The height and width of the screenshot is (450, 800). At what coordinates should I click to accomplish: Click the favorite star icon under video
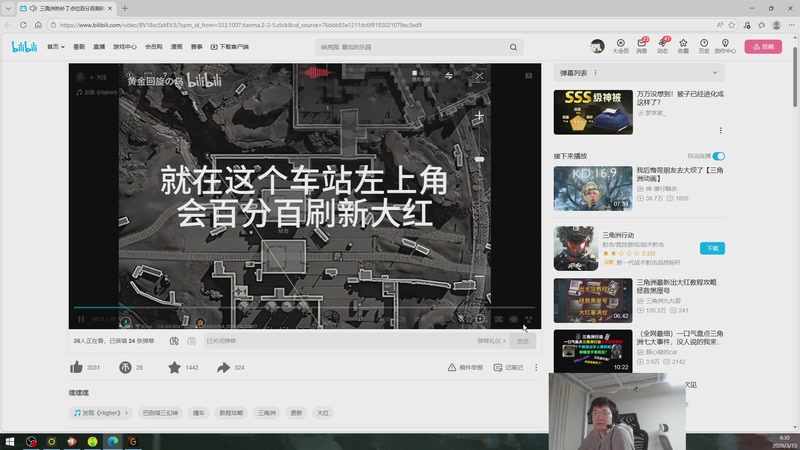point(174,367)
